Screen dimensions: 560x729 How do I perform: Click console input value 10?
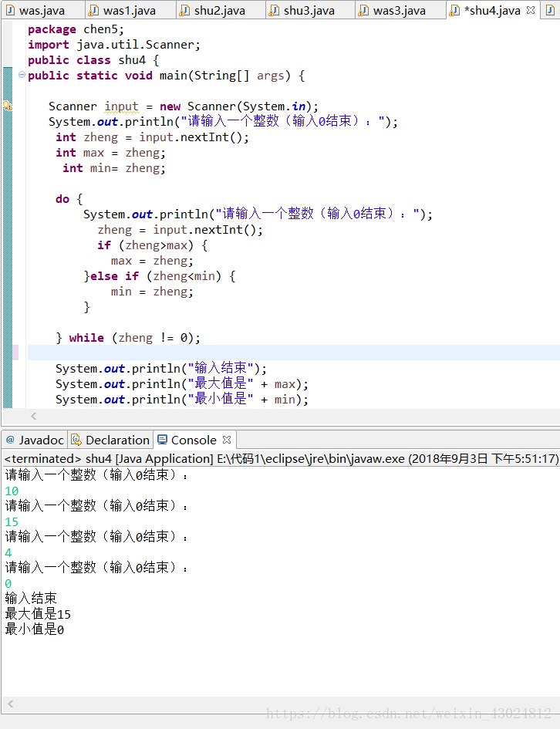click(x=12, y=491)
